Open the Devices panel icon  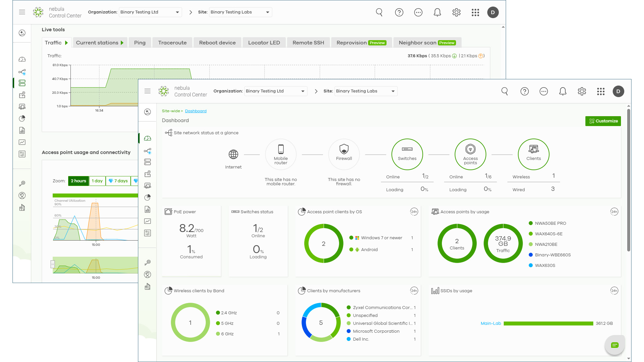point(147,162)
